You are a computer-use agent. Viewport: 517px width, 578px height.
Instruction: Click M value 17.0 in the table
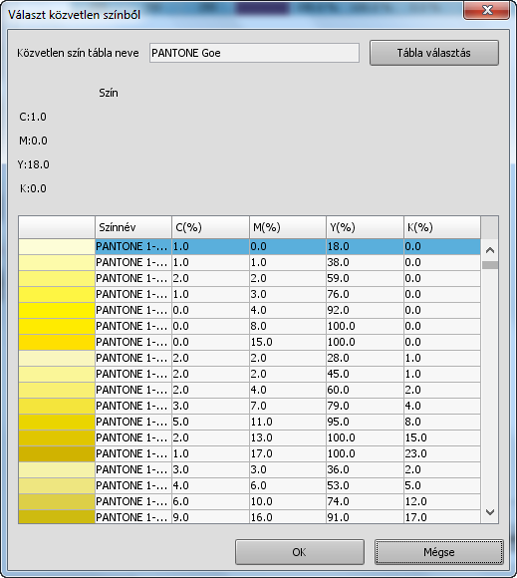(x=288, y=454)
